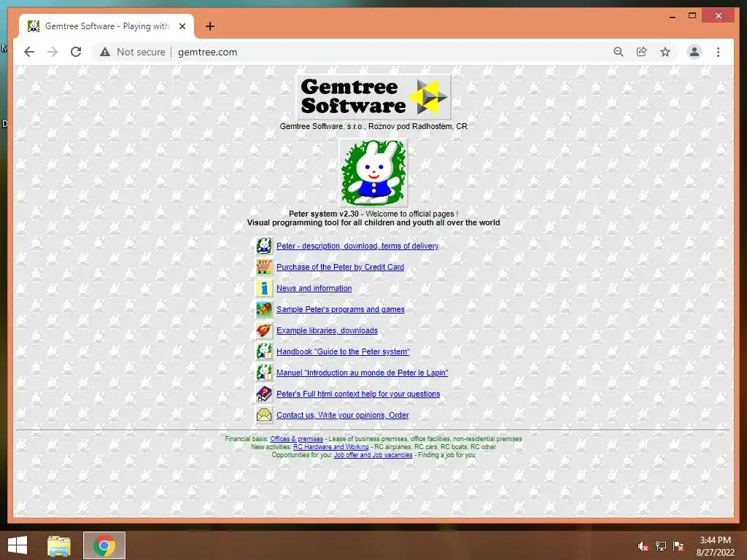Viewport: 747px width, 560px height.
Task: Click the question mark book help icon
Action: pyautogui.click(x=264, y=394)
